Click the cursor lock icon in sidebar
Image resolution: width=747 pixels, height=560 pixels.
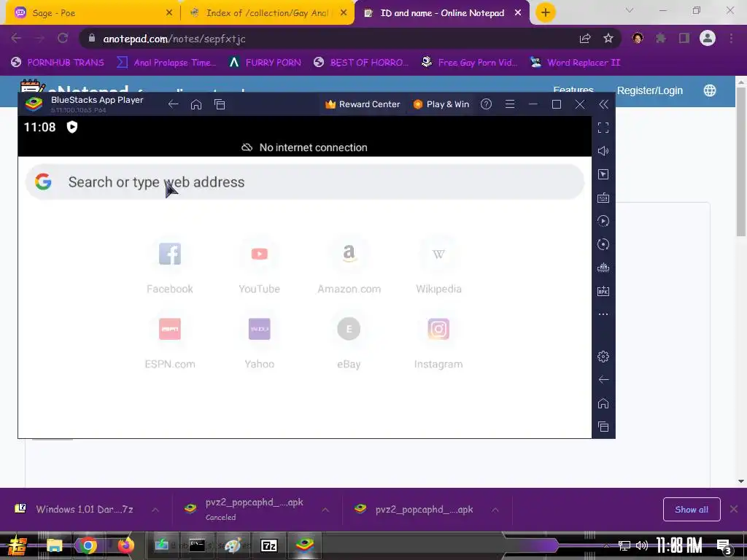click(603, 174)
